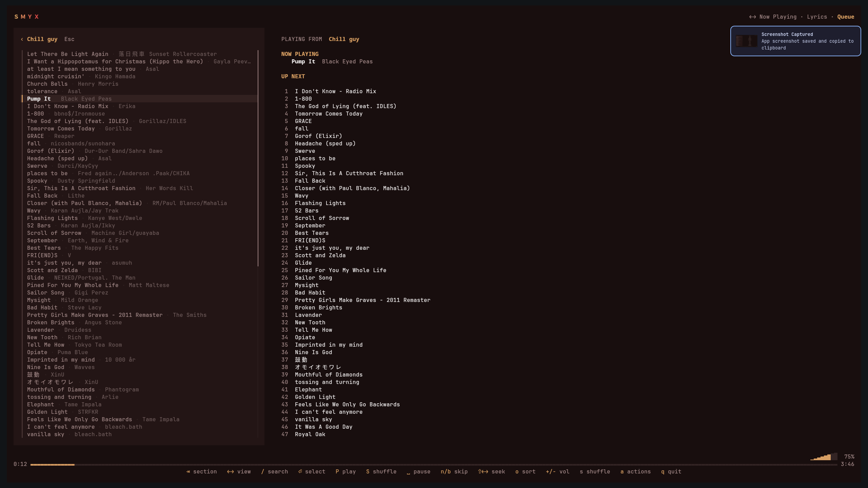Click the Esc hint to close playlist

click(69, 39)
